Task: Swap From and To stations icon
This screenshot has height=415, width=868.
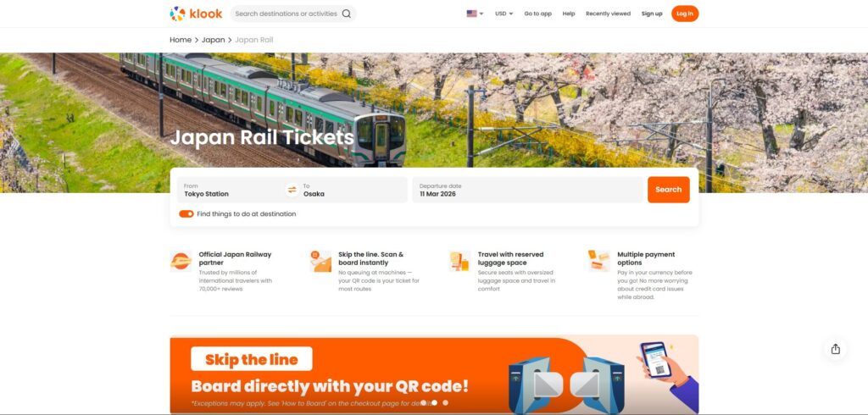Action: coord(292,190)
